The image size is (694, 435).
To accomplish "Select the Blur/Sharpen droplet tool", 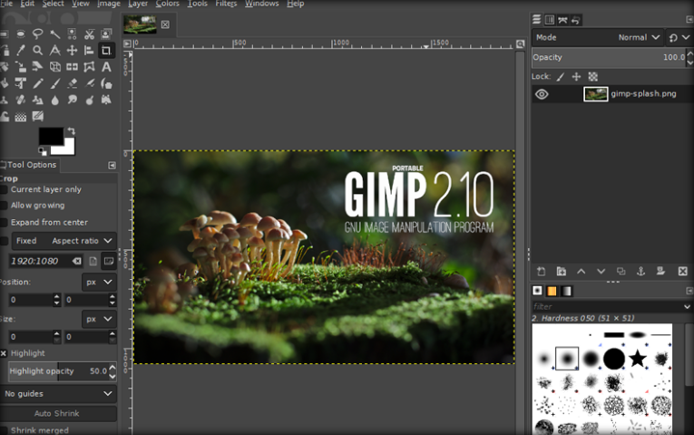I will tap(55, 100).
